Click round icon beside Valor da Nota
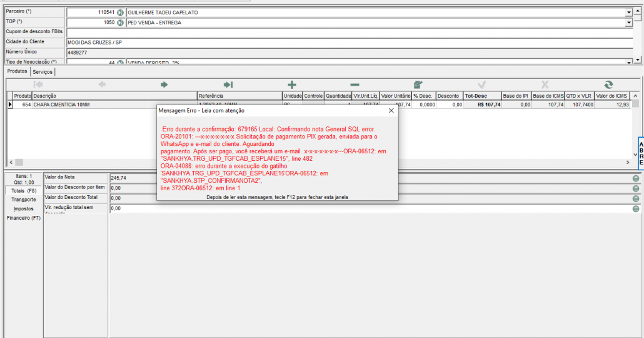Viewport: 644px width, 338px height. tap(636, 178)
